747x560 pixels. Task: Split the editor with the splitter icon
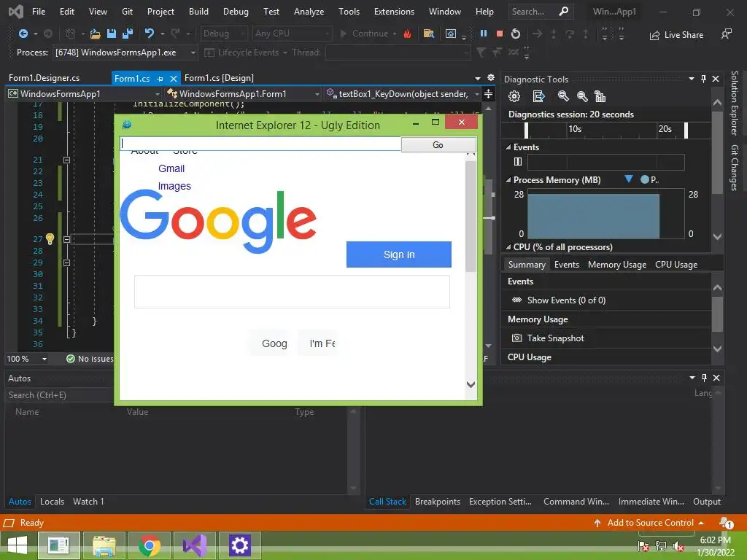point(488,94)
